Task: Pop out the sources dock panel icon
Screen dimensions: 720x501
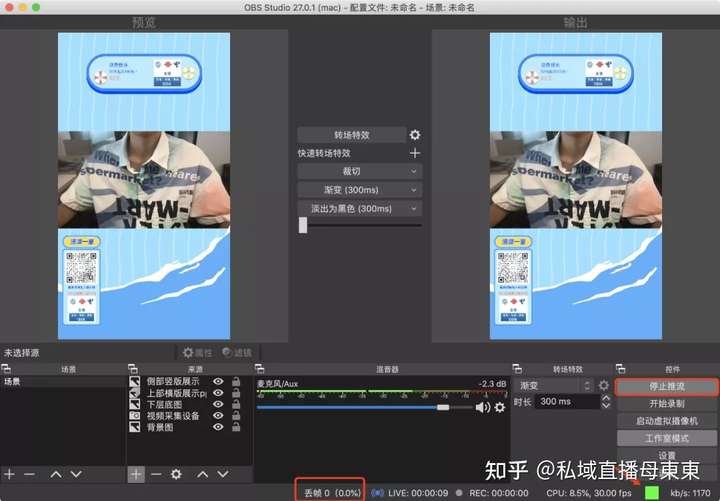Action: pos(133,369)
